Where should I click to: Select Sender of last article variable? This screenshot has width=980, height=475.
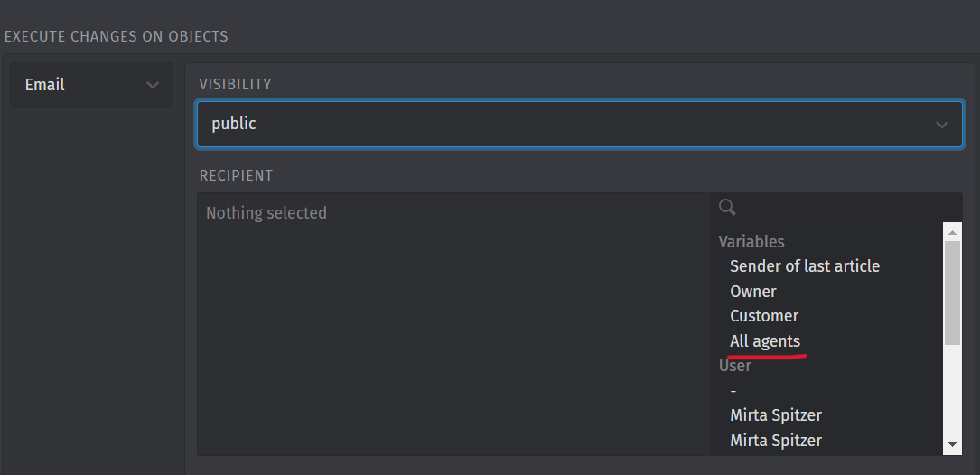coord(805,266)
